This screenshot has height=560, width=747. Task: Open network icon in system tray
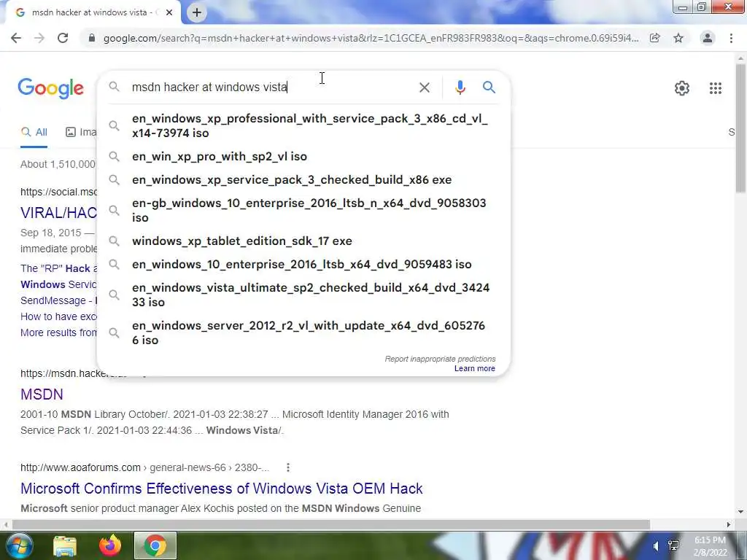673,545
